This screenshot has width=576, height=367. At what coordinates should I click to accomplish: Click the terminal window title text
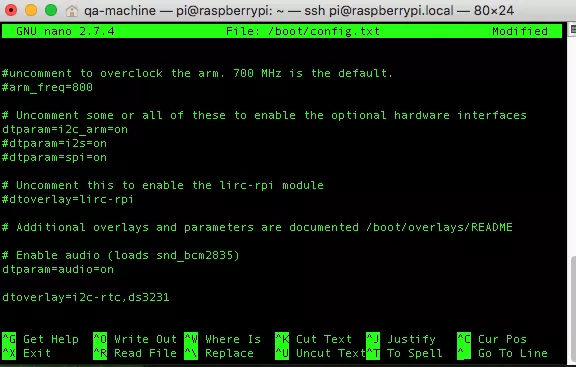(299, 11)
